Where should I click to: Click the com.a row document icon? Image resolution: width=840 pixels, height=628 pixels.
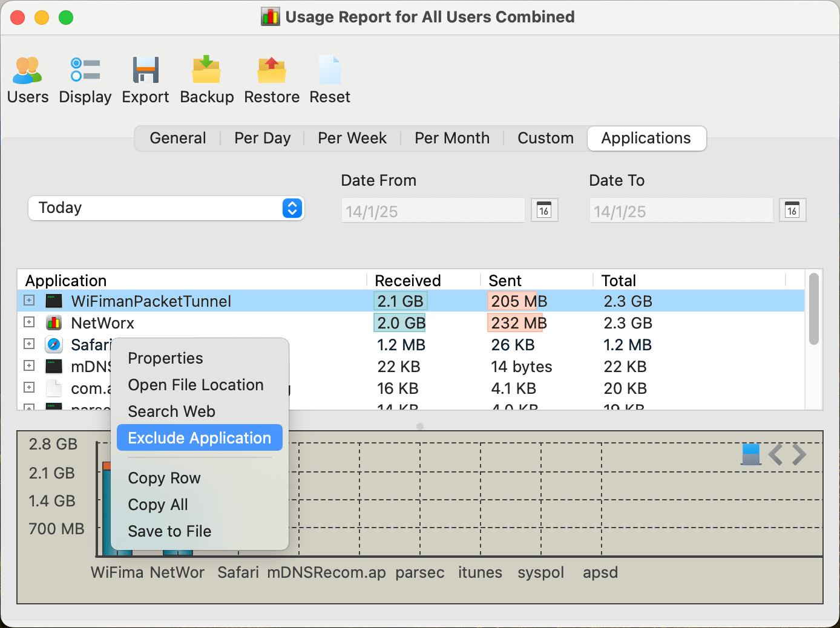54,388
